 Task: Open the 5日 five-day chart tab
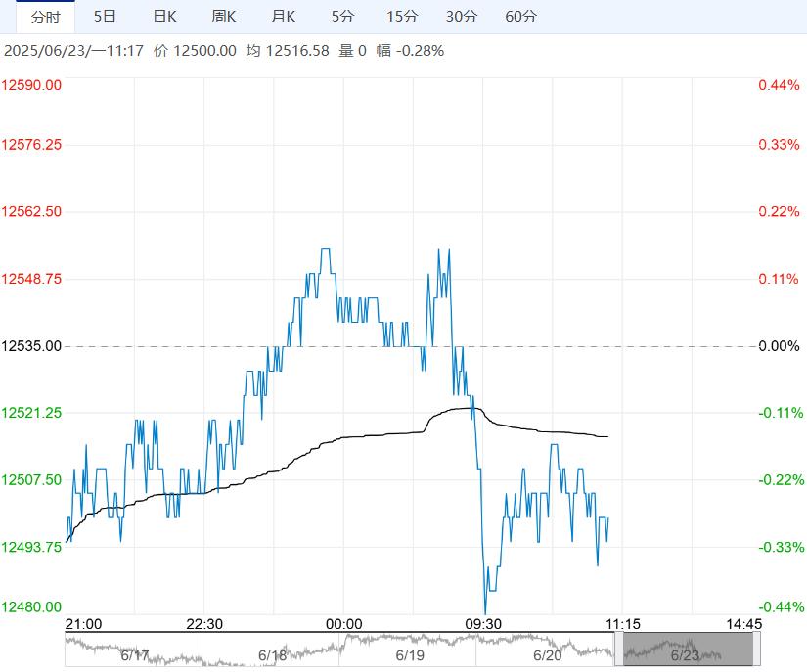click(105, 17)
